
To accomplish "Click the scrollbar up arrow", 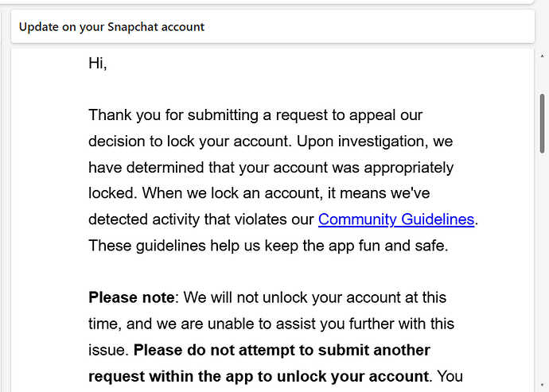I will [x=542, y=56].
